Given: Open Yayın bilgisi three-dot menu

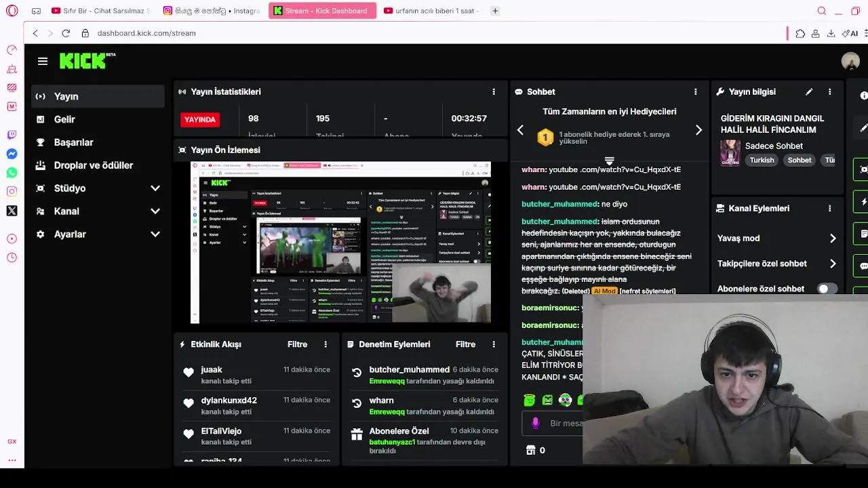Looking at the screenshot, I should pyautogui.click(x=829, y=91).
